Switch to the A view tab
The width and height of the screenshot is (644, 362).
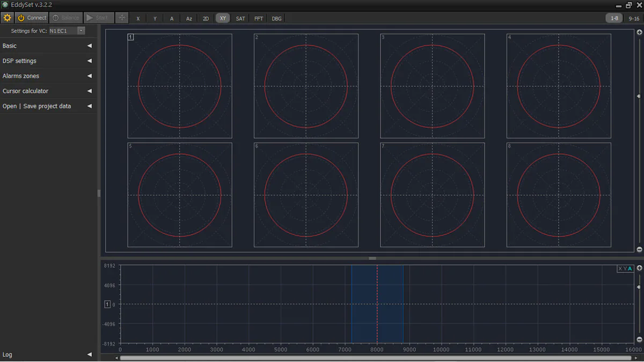pos(172,18)
